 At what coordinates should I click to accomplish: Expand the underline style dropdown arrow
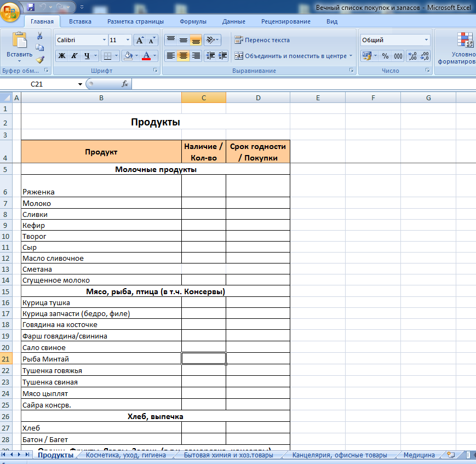point(96,56)
